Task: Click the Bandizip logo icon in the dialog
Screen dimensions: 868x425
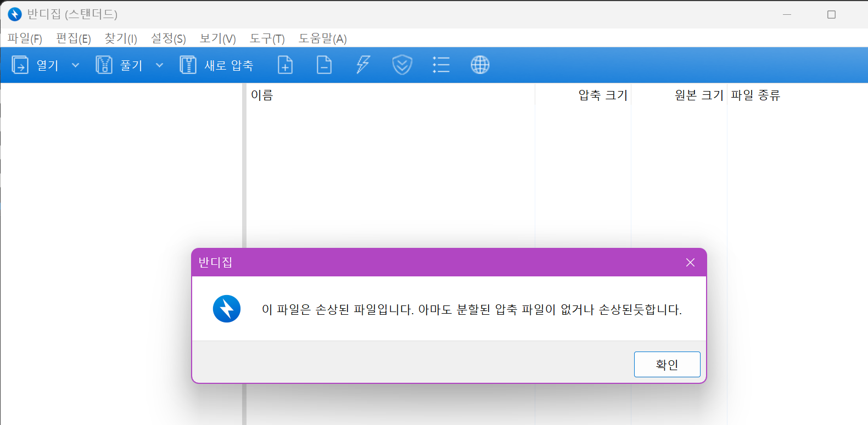Action: [x=227, y=309]
